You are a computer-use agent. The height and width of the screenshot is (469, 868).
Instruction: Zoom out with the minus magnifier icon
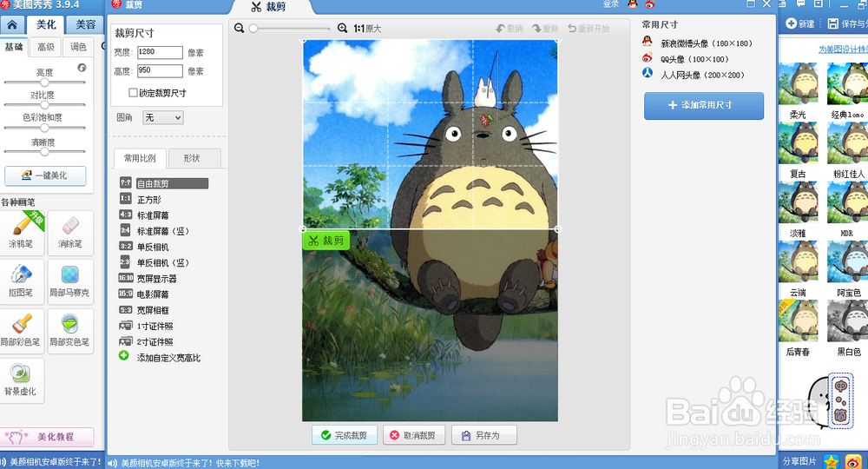point(240,29)
